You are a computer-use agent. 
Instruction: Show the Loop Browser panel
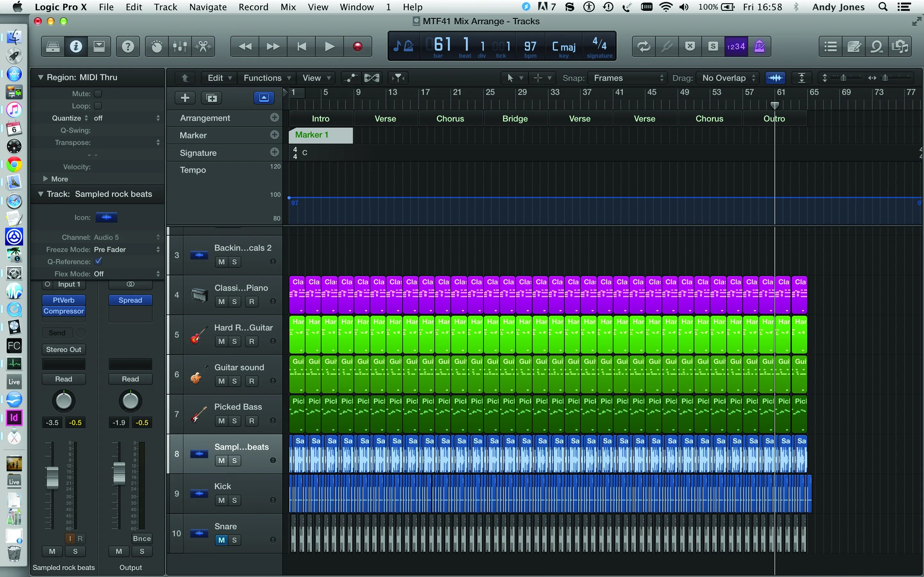pyautogui.click(x=877, y=46)
